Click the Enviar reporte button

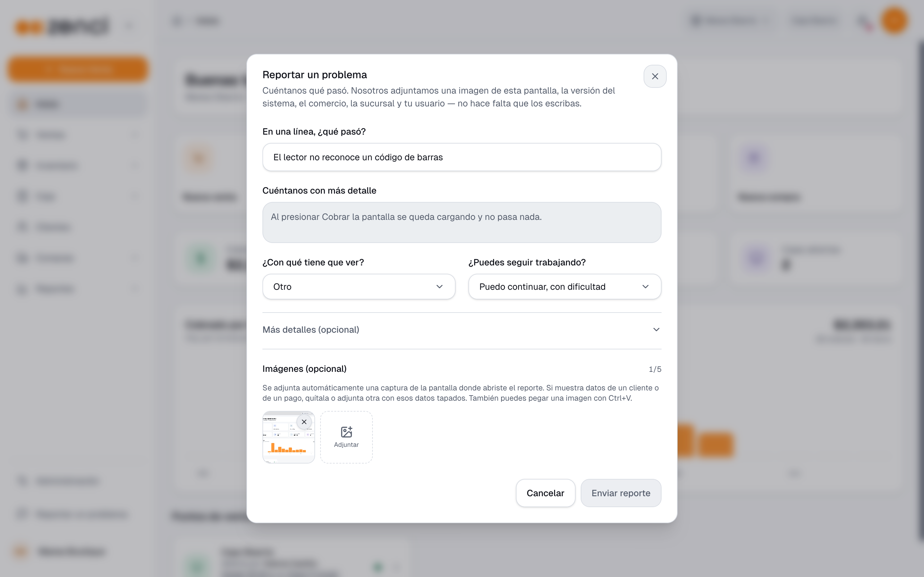[x=621, y=493]
